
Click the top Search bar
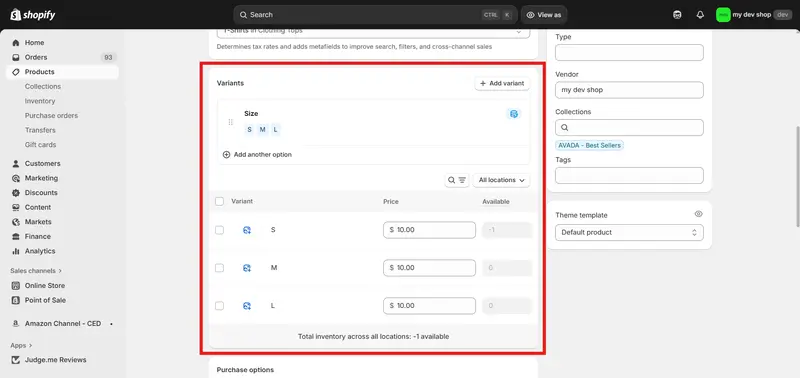[x=376, y=15]
